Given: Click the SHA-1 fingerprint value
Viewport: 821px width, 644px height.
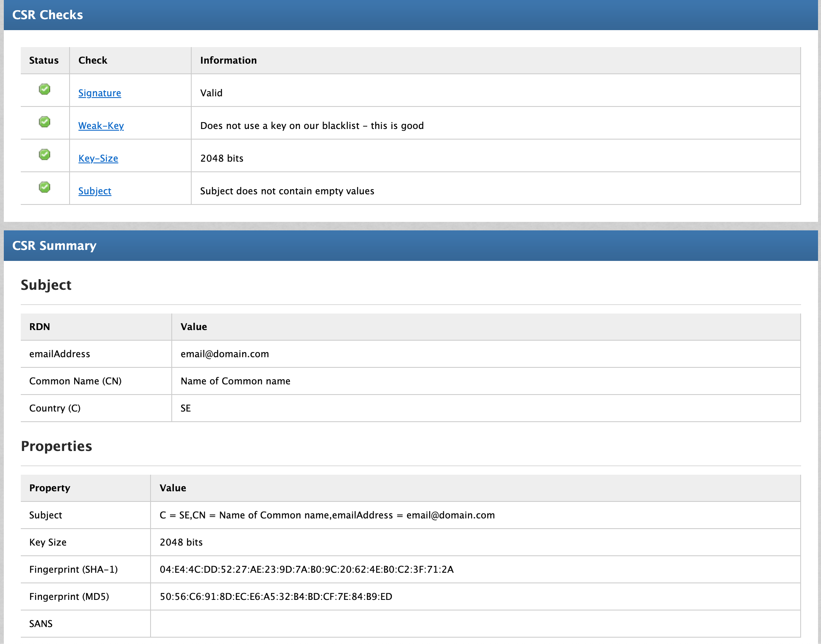Looking at the screenshot, I should [x=306, y=569].
